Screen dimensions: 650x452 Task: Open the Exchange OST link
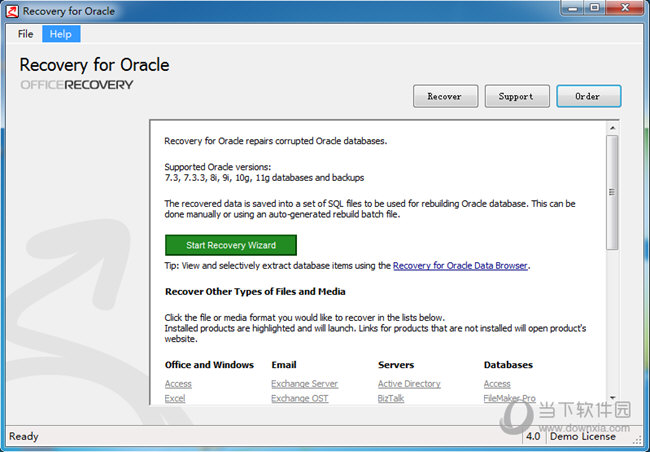tap(299, 399)
